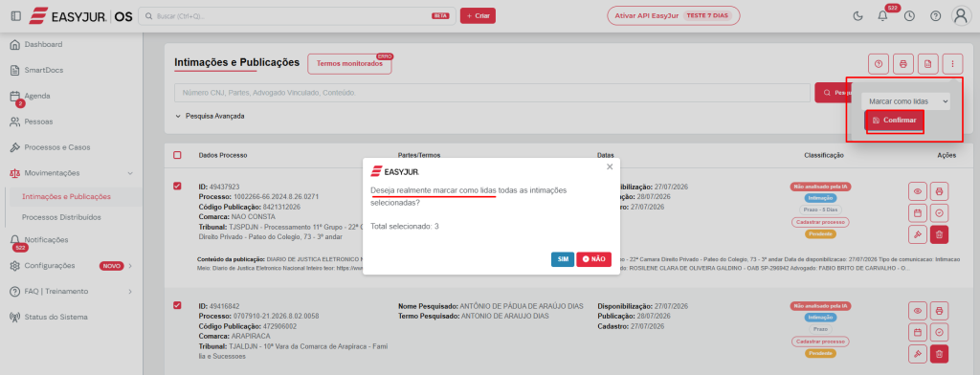Click the Classificação column header
This screenshot has height=375, width=980.
[824, 155]
